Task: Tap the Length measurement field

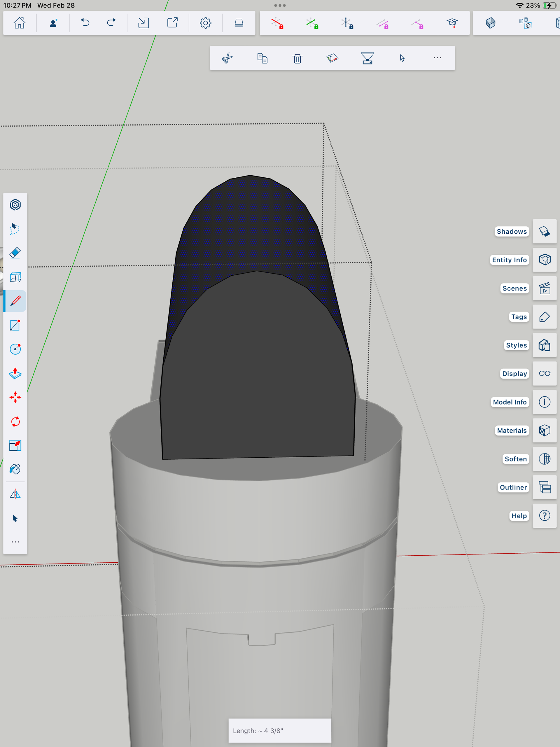Action: (280, 730)
